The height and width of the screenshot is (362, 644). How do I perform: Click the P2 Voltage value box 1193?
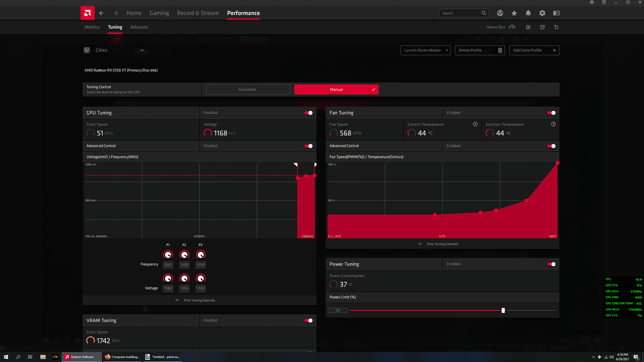tap(184, 288)
